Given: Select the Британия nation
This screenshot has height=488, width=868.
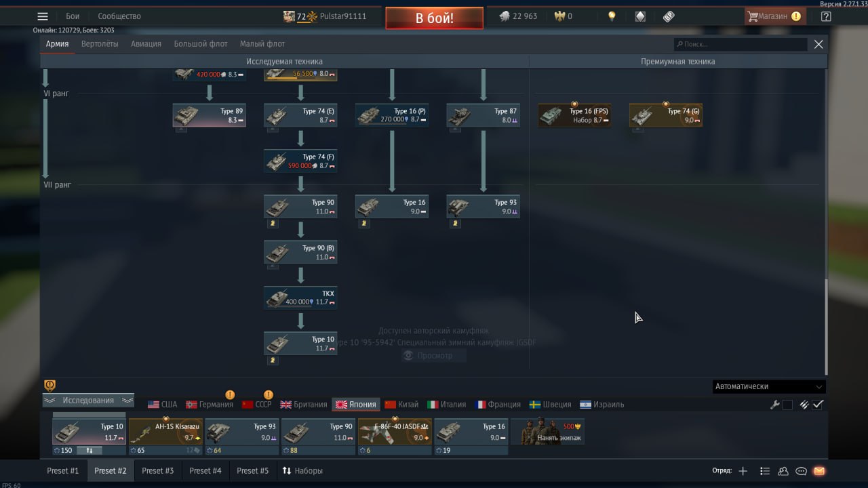Looking at the screenshot, I should tap(303, 405).
